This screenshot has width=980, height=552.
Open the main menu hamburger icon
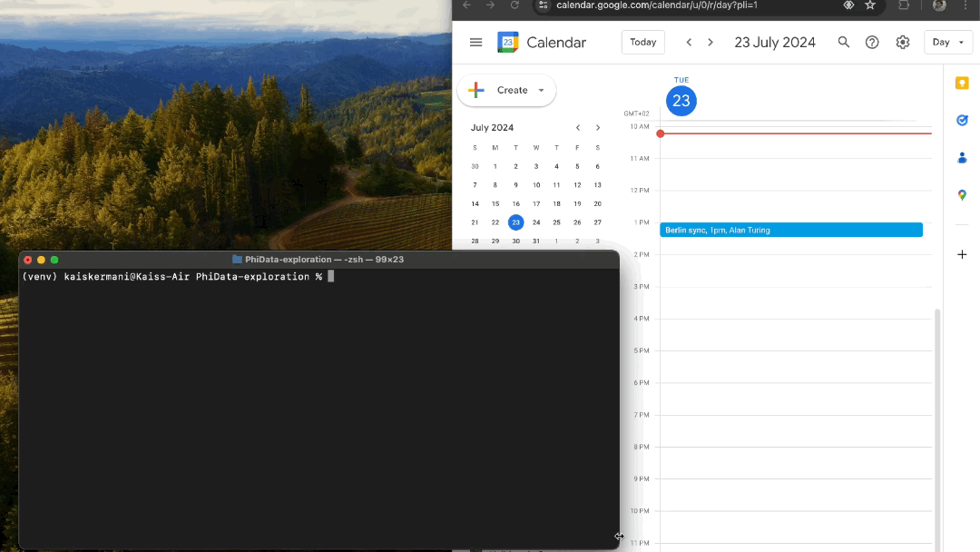coord(475,43)
